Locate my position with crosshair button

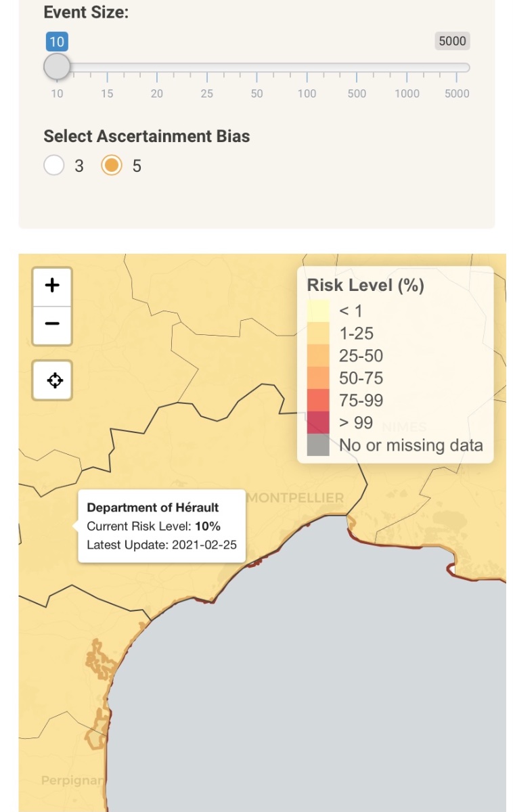[54, 380]
